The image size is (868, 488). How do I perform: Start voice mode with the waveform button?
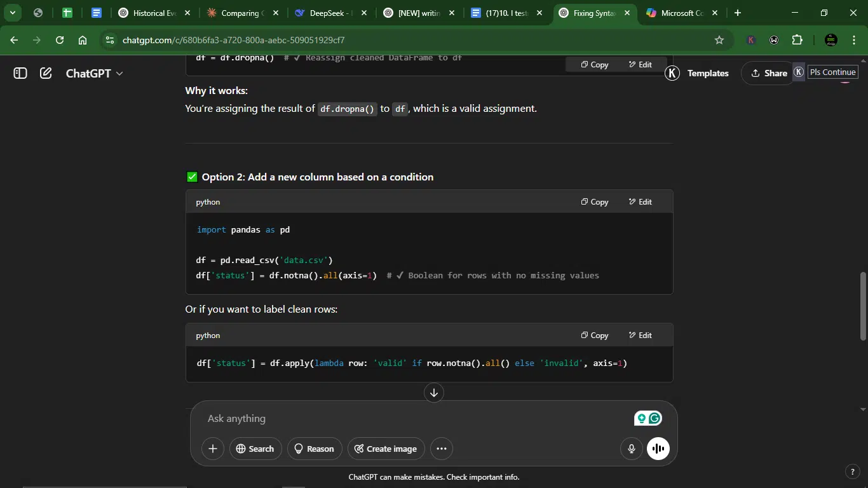pos(658,449)
